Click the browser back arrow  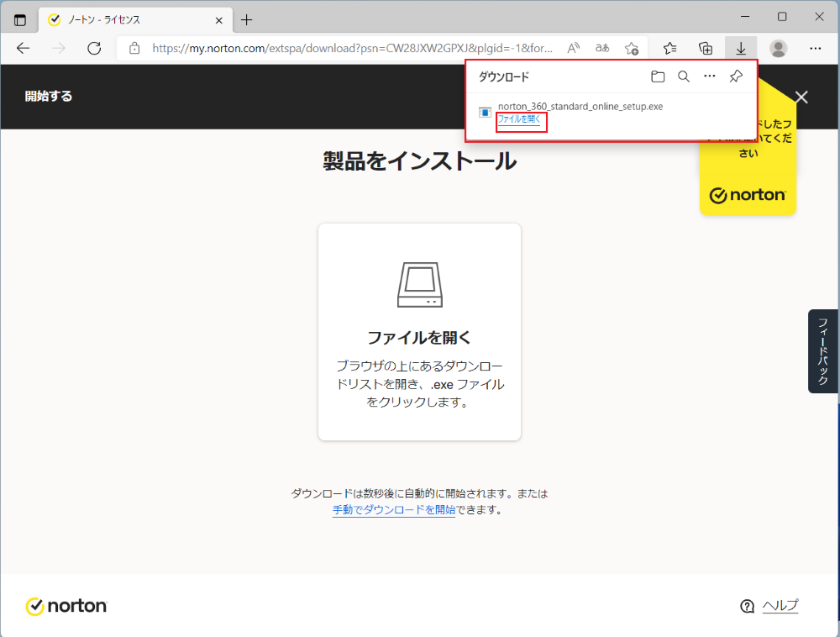[23, 48]
